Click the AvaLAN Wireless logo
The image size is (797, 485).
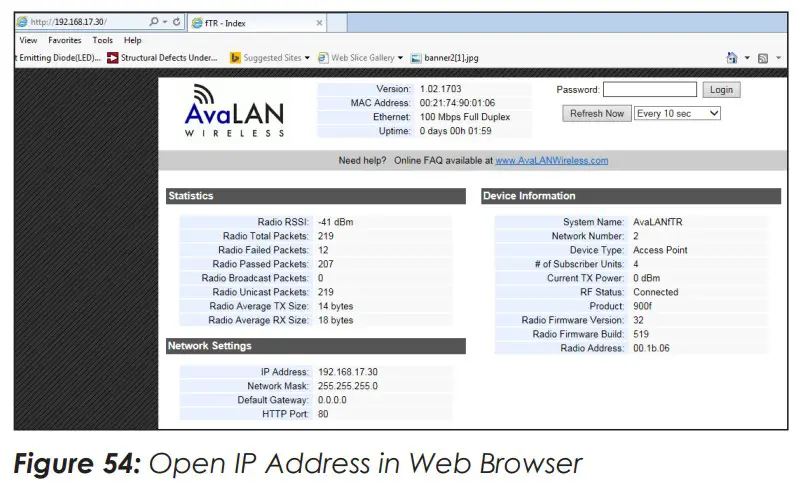tap(235, 110)
